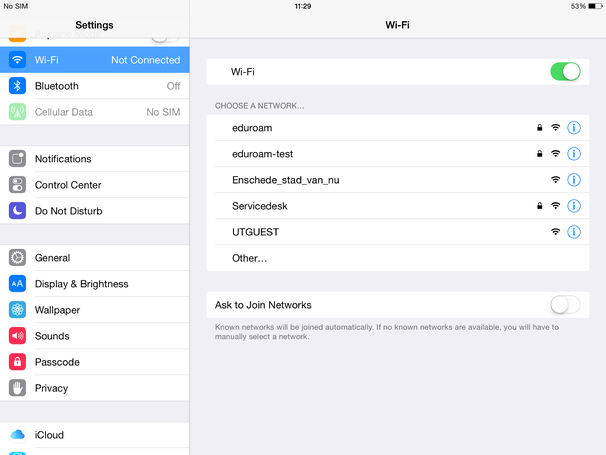This screenshot has width=606, height=455.
Task: Open info for the UTGUEST network
Action: point(574,232)
